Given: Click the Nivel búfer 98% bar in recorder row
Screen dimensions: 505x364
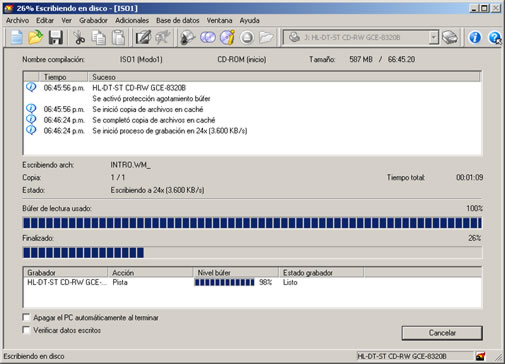Looking at the screenshot, I should pyautogui.click(x=224, y=282).
